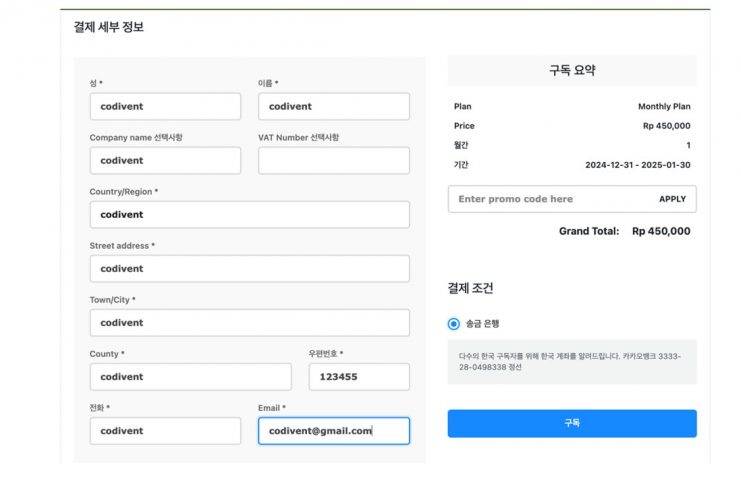The width and height of the screenshot is (741, 486).
Task: Select the 송금 은행 radio button
Action: [x=454, y=324]
